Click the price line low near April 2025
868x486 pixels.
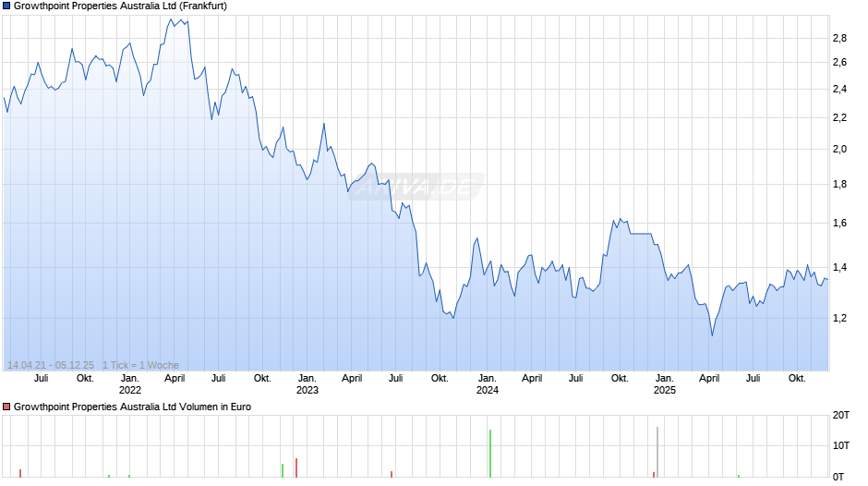712,335
